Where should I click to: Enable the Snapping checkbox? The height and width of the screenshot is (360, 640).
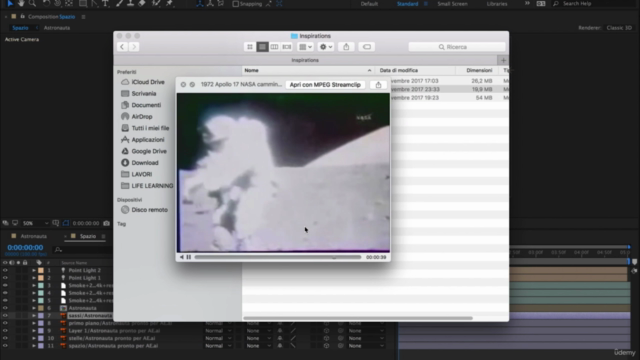[x=236, y=4]
